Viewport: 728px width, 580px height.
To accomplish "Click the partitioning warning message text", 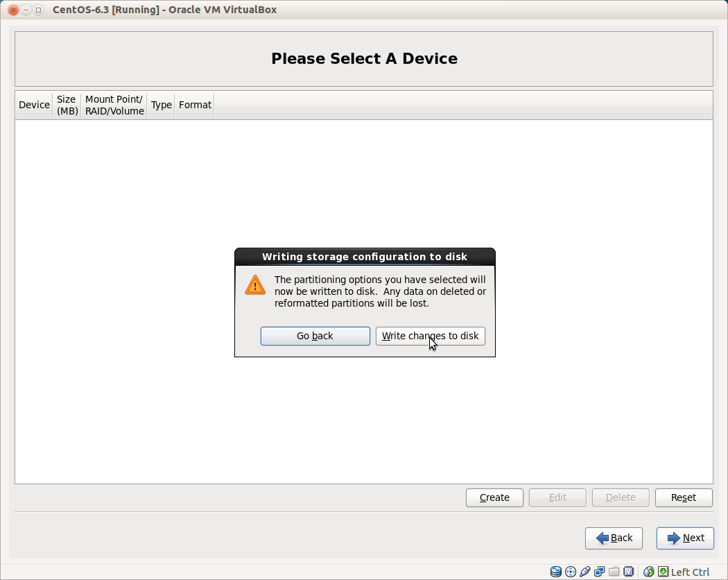I will tap(380, 291).
